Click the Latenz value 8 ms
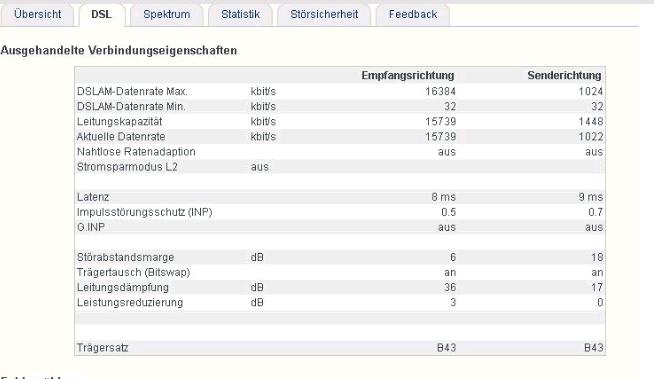 click(x=443, y=197)
